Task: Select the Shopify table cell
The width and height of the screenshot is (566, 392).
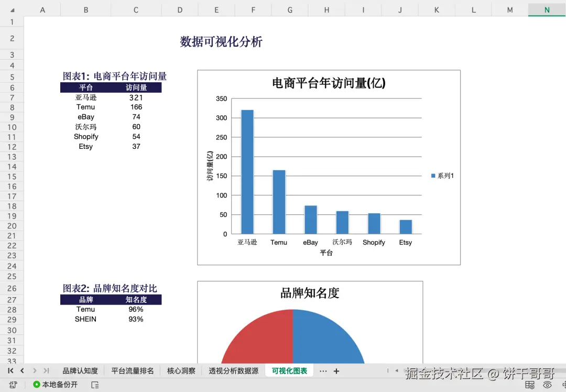Action: coord(86,136)
